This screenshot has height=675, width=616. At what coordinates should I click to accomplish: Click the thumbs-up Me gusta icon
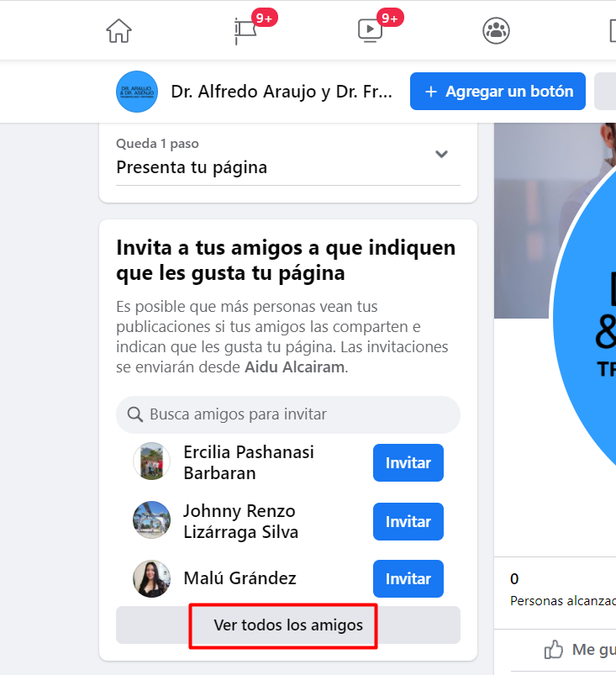[x=554, y=649]
